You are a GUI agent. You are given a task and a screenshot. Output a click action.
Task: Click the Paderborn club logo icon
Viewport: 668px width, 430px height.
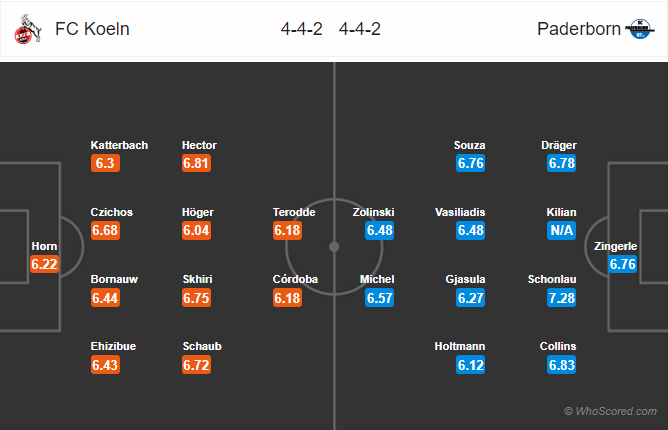(639, 29)
